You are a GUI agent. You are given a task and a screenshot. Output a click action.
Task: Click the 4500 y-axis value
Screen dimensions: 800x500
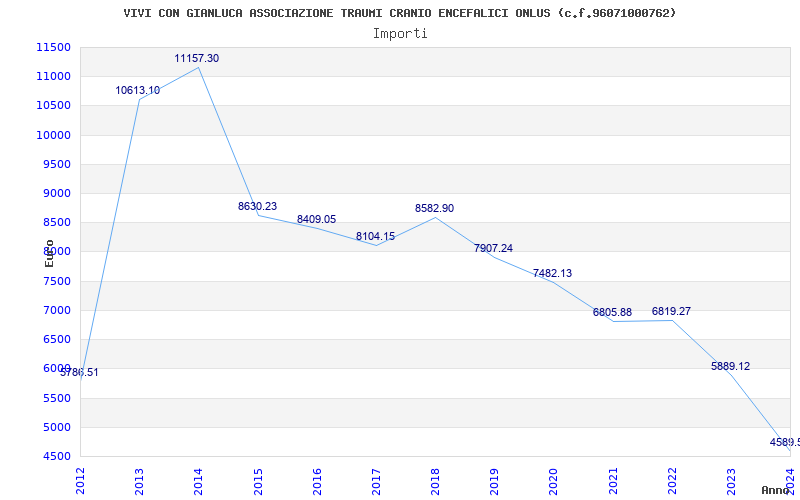tap(56, 456)
